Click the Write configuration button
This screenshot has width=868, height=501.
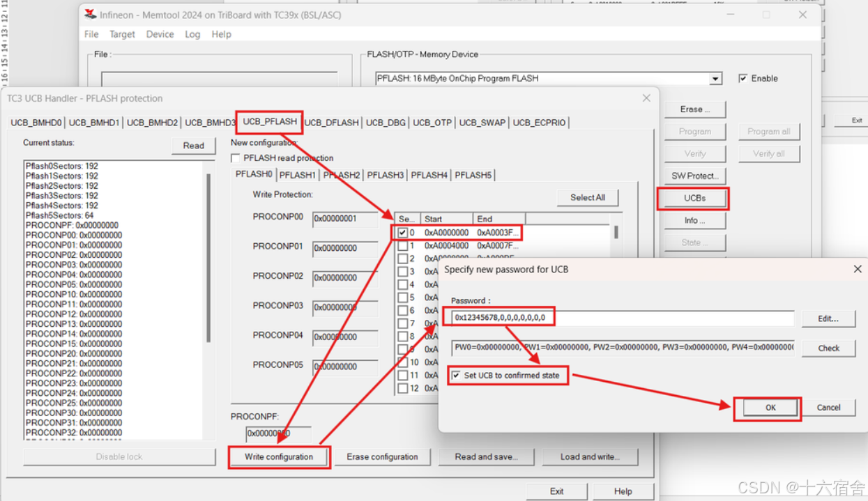pyautogui.click(x=279, y=457)
